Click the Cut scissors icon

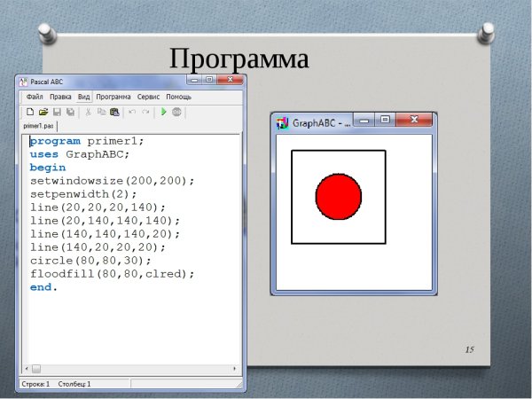click(x=89, y=112)
